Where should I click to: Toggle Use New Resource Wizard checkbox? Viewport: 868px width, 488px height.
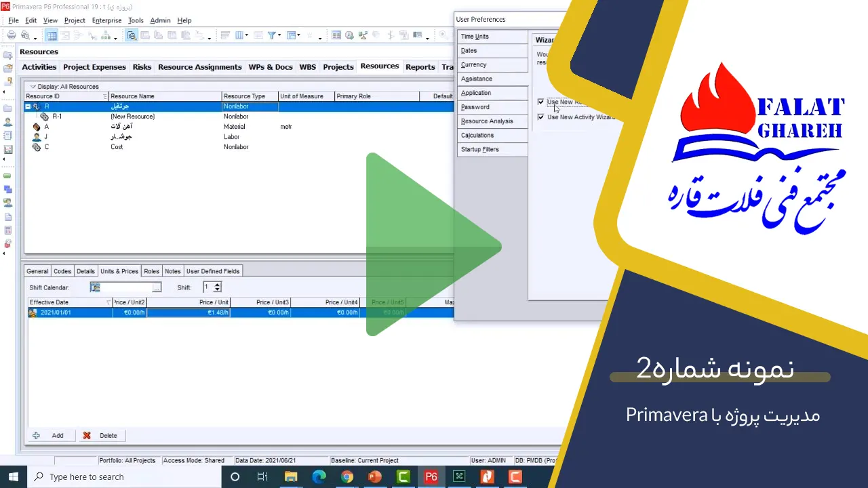coord(540,102)
